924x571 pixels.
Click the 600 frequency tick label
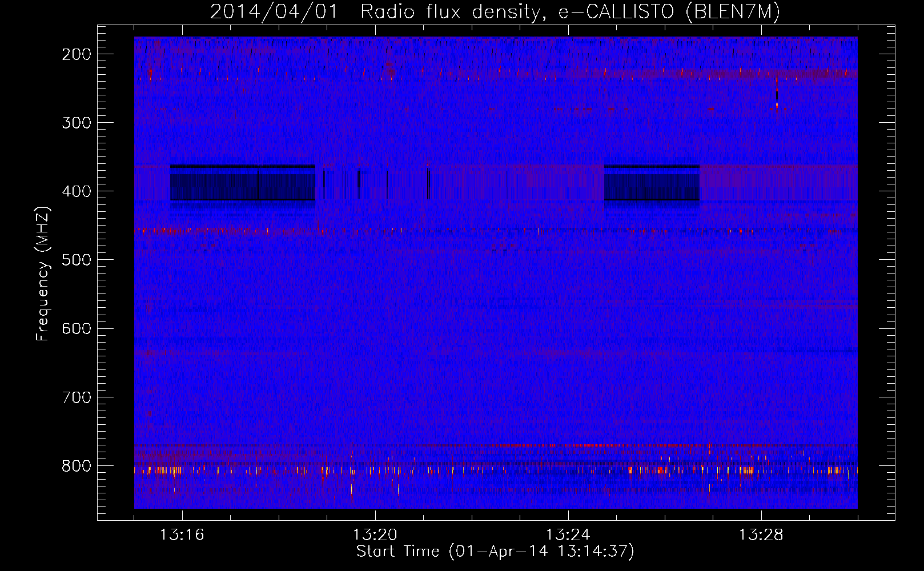(x=76, y=328)
